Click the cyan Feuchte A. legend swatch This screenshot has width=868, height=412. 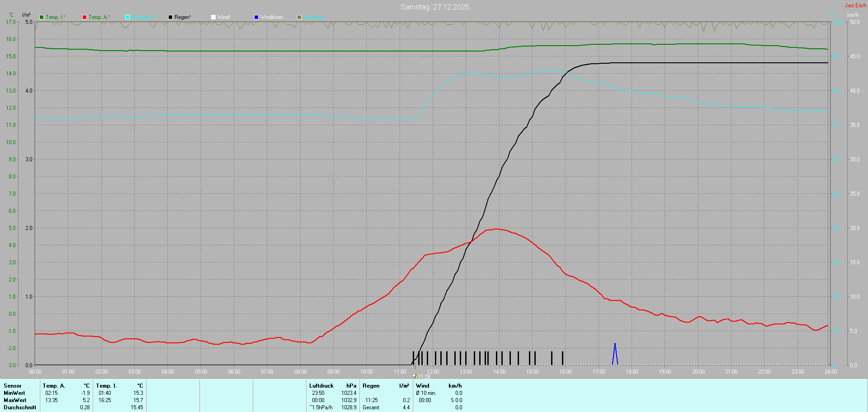(127, 17)
